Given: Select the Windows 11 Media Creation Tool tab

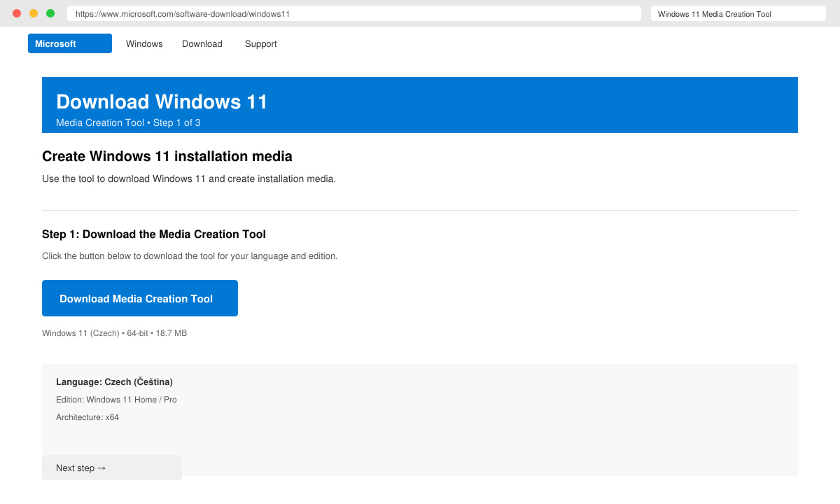Looking at the screenshot, I should pyautogui.click(x=738, y=13).
